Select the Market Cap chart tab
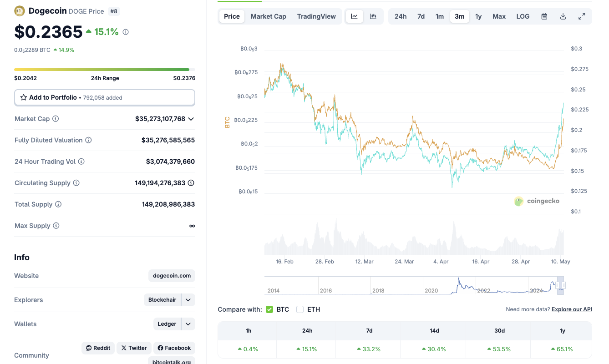 269,16
